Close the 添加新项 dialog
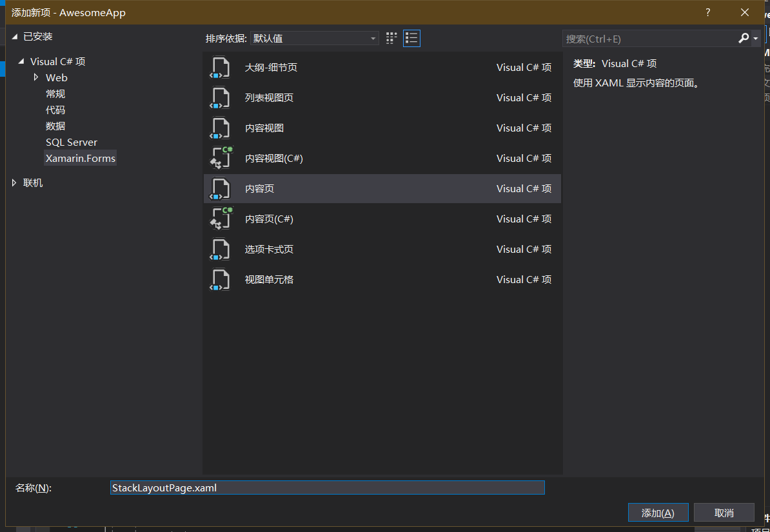 [744, 12]
